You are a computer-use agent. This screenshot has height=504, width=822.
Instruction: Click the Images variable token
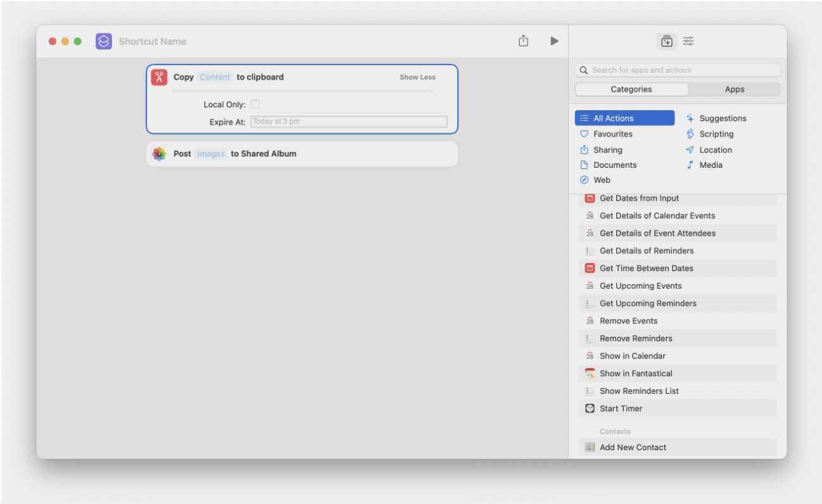tap(210, 154)
